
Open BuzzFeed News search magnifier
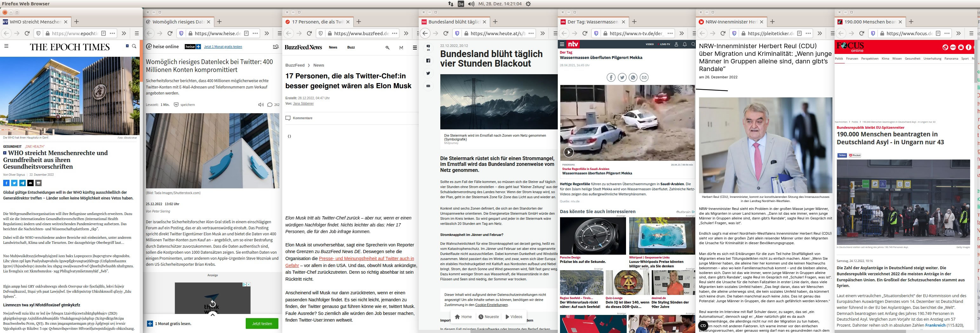pos(387,48)
